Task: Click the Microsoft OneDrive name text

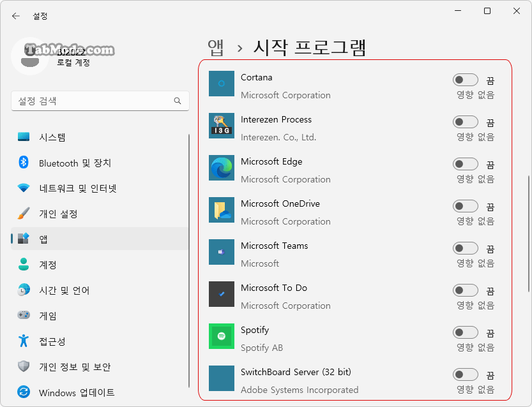Action: [280, 204]
